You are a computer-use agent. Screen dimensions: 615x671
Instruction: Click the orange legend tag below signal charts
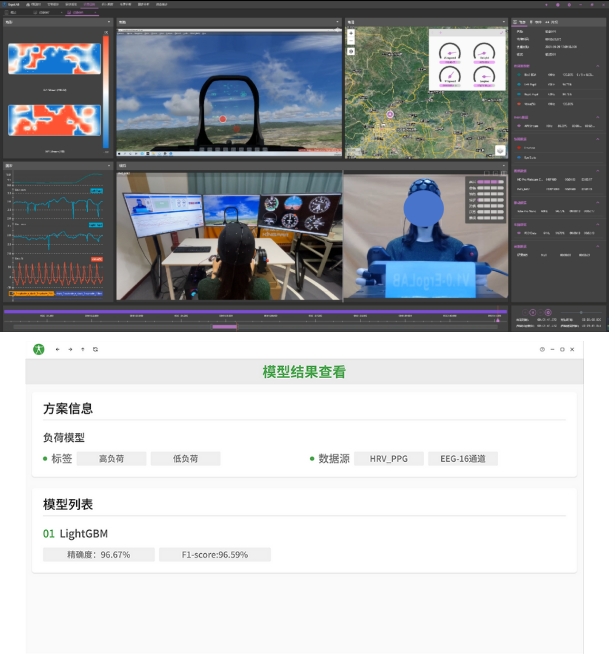point(32,294)
